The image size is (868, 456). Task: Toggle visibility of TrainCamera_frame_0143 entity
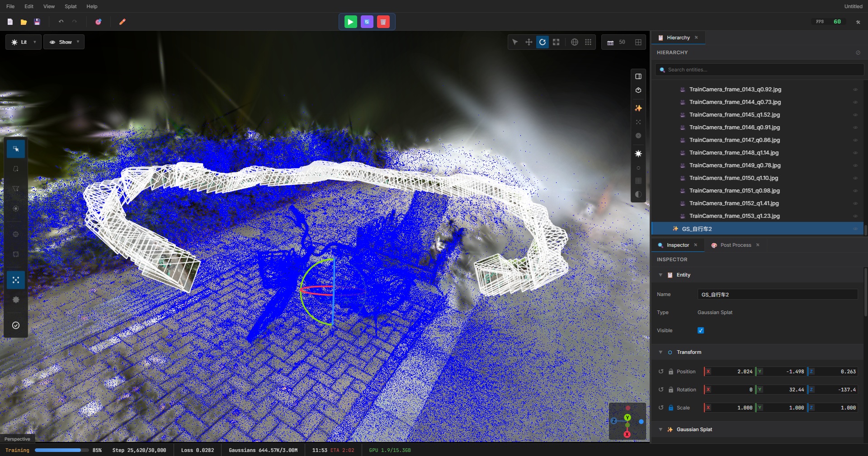pos(855,89)
